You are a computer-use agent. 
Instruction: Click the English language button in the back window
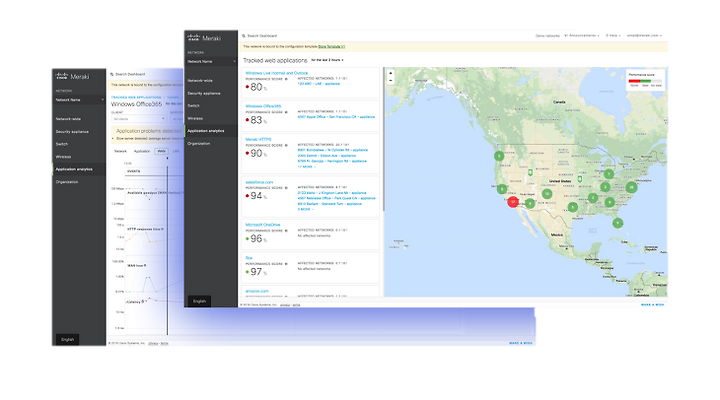click(x=68, y=339)
